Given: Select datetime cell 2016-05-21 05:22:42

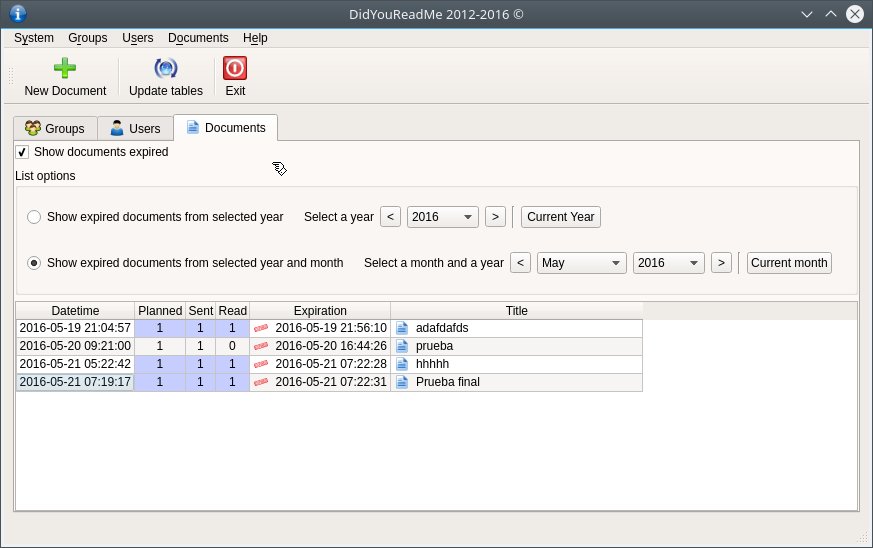Looking at the screenshot, I should [75, 364].
